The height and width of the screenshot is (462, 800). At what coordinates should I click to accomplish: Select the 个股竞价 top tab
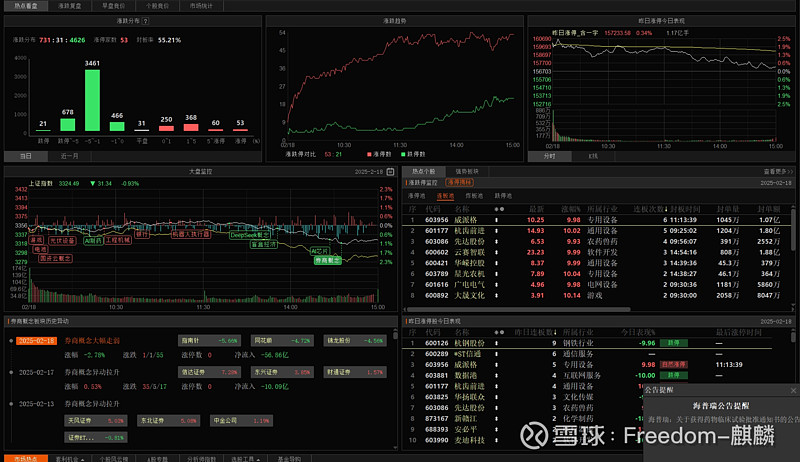[157, 6]
